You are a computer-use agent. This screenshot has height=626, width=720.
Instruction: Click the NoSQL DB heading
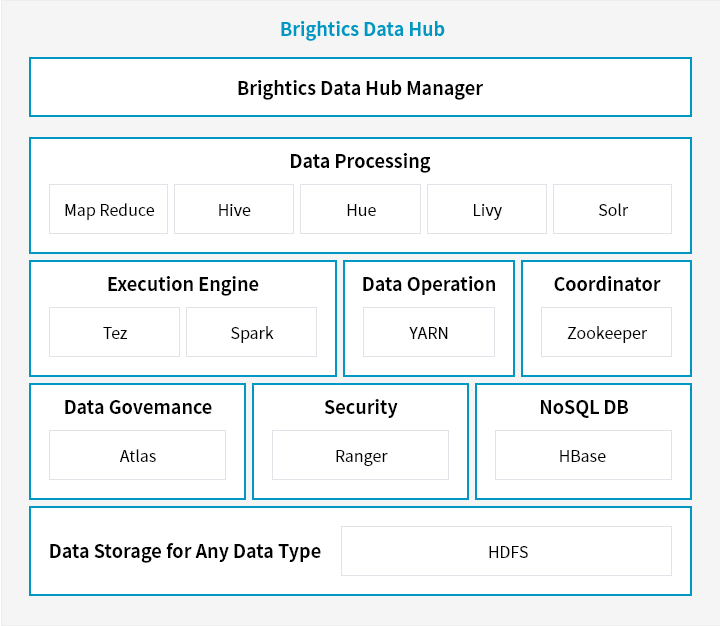coord(584,407)
